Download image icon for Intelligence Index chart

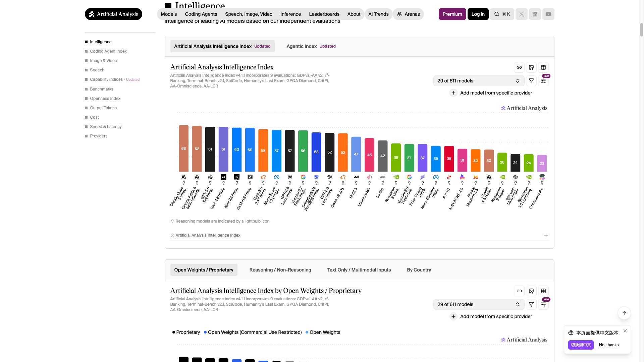(531, 67)
